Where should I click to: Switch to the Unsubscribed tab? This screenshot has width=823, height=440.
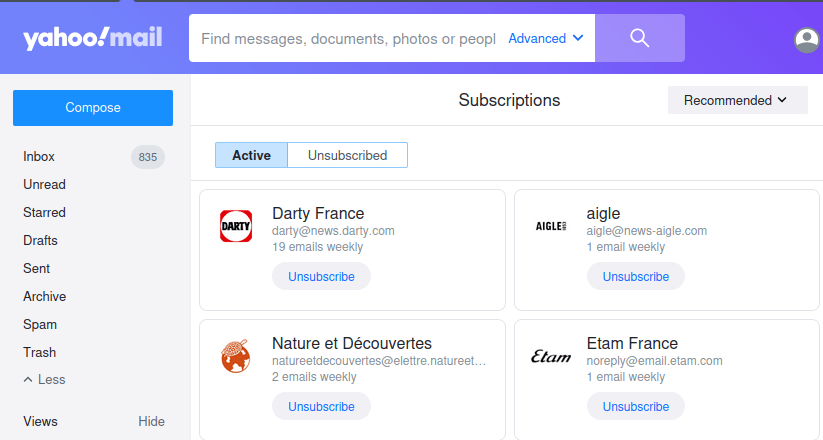(x=347, y=155)
